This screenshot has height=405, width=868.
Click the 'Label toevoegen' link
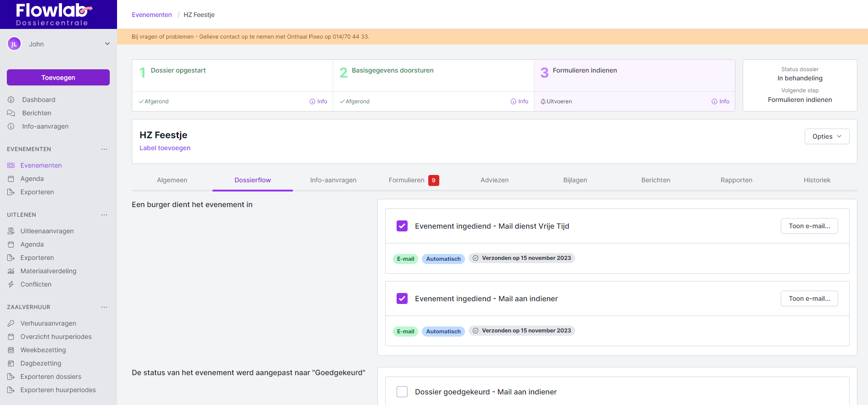pos(165,148)
